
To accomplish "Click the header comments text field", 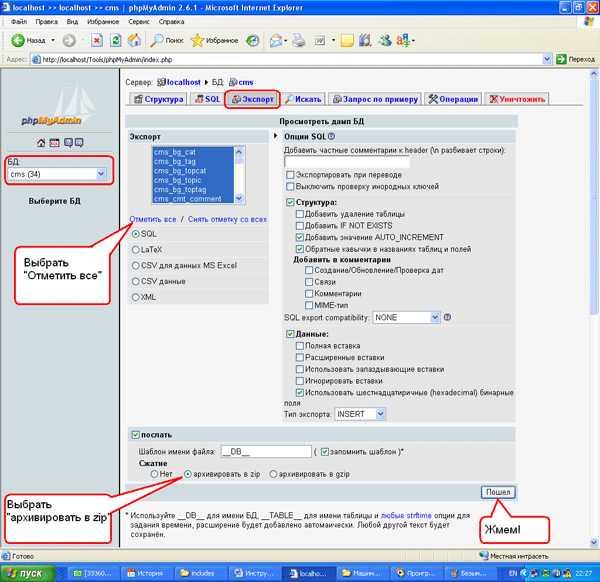I will [x=347, y=161].
